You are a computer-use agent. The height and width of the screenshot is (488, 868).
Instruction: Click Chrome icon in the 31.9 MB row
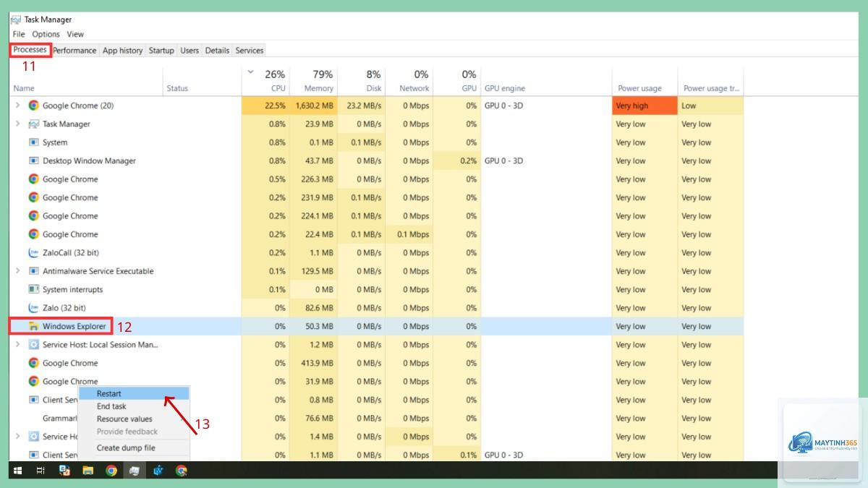coord(33,381)
